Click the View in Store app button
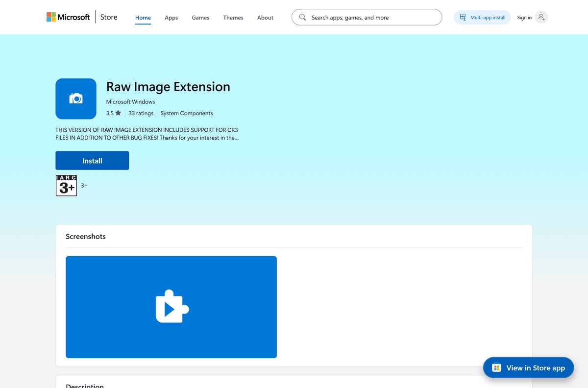This screenshot has width=588, height=388. (x=528, y=368)
